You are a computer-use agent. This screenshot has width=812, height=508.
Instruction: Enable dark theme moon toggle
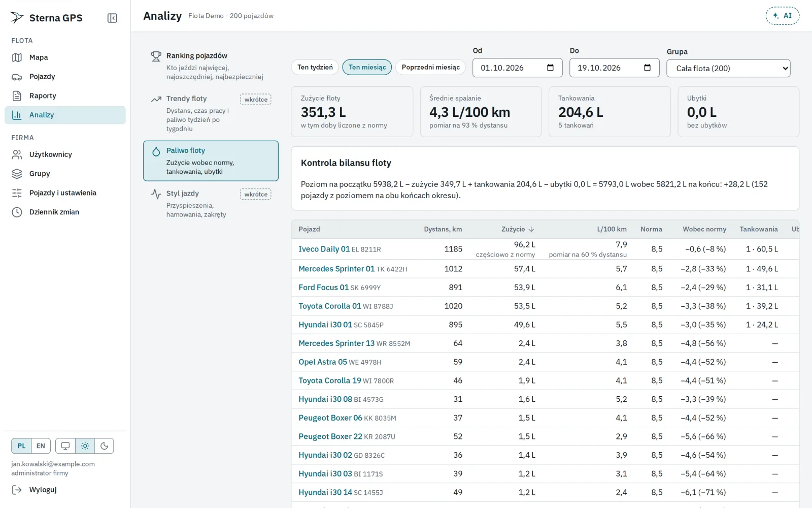tap(104, 446)
